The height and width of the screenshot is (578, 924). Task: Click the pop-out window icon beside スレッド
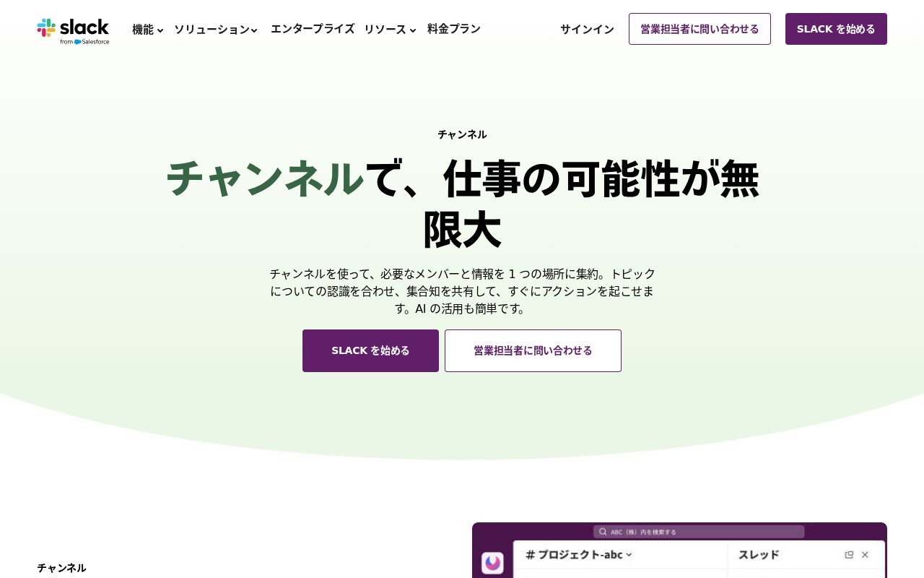849,555
